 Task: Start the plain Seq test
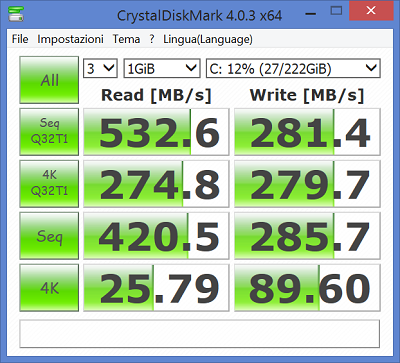coord(49,236)
